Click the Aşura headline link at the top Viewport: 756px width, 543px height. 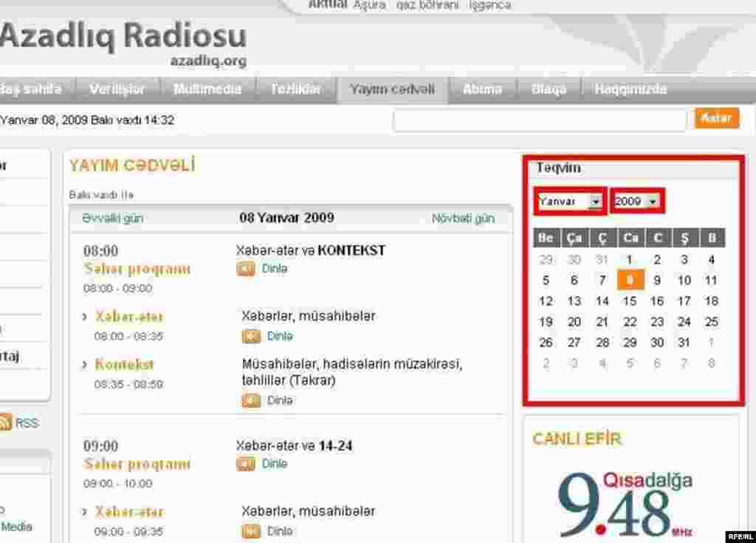pos(371,5)
